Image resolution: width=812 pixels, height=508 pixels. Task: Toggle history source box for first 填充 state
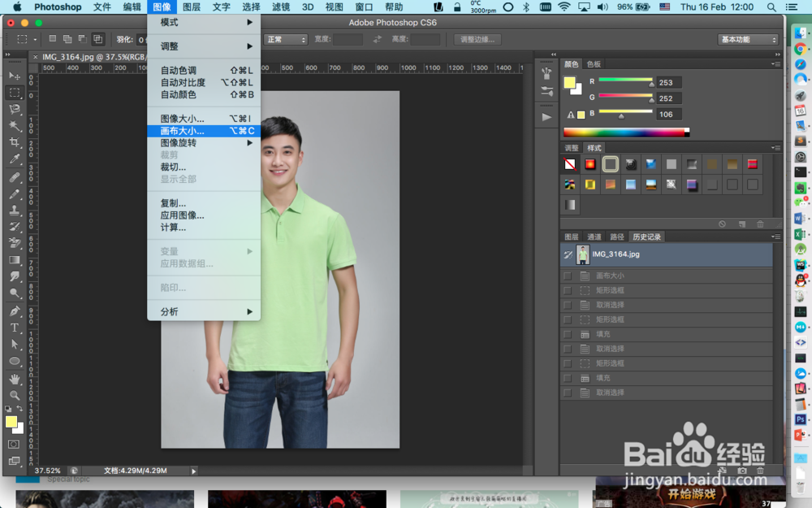568,334
